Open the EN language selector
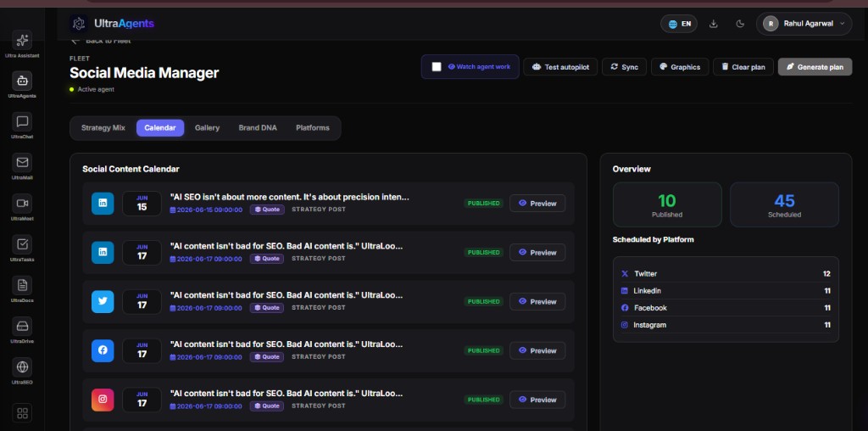Viewport: 868px width, 431px height. 679,24
